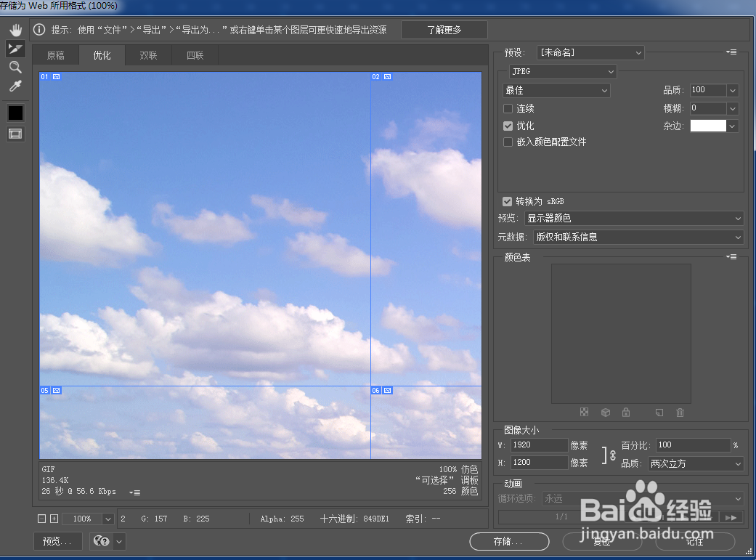Viewport: 756px width, 560px height.
Task: Open the 预览 显示器颜色 dropdown
Action: click(x=634, y=219)
